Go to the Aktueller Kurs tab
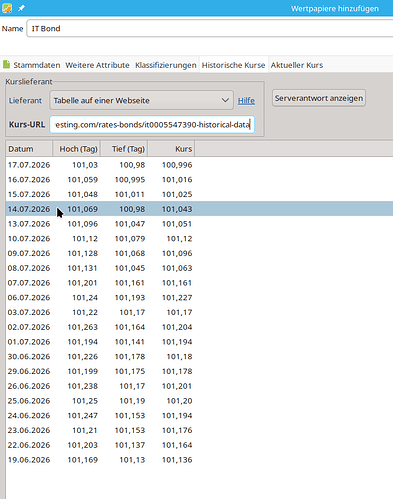Screen dimensions: 393x499 click(x=297, y=65)
